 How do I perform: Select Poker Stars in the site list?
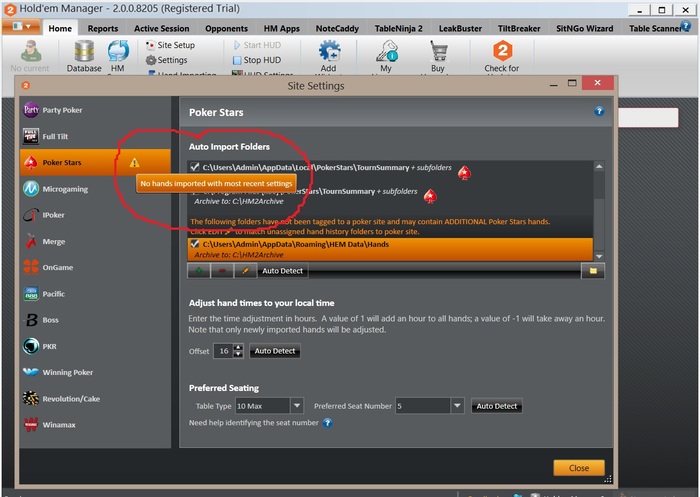95,163
